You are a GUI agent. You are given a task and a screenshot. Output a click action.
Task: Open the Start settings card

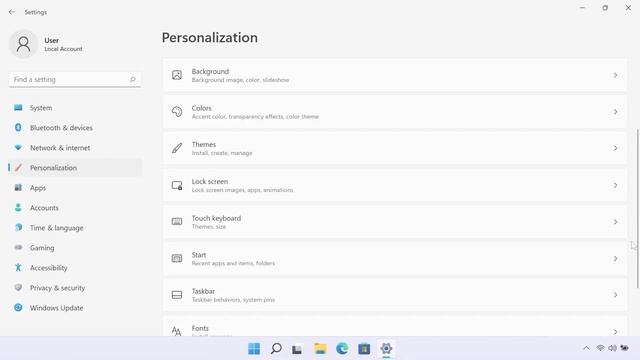[x=395, y=258]
